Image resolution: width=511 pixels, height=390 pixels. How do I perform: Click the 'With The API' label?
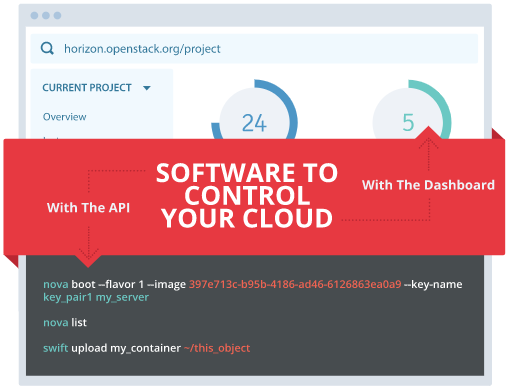click(88, 207)
